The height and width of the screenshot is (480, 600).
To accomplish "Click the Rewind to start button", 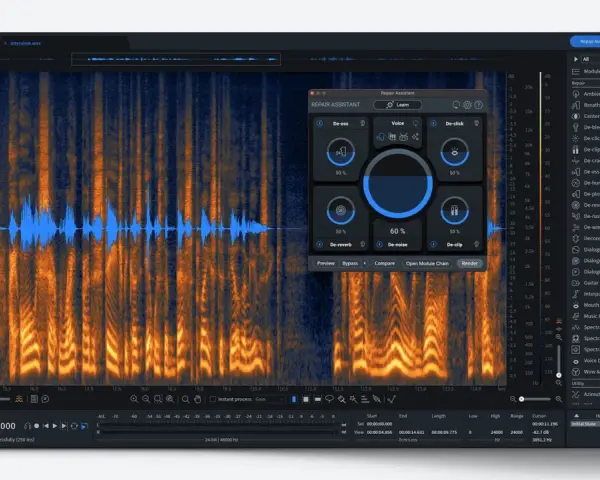I will 46,426.
